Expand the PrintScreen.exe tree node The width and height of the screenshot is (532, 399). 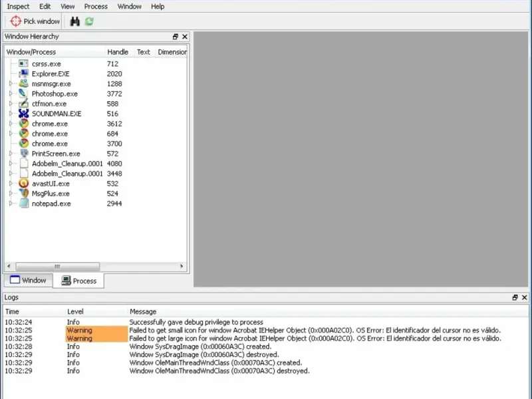(11, 154)
